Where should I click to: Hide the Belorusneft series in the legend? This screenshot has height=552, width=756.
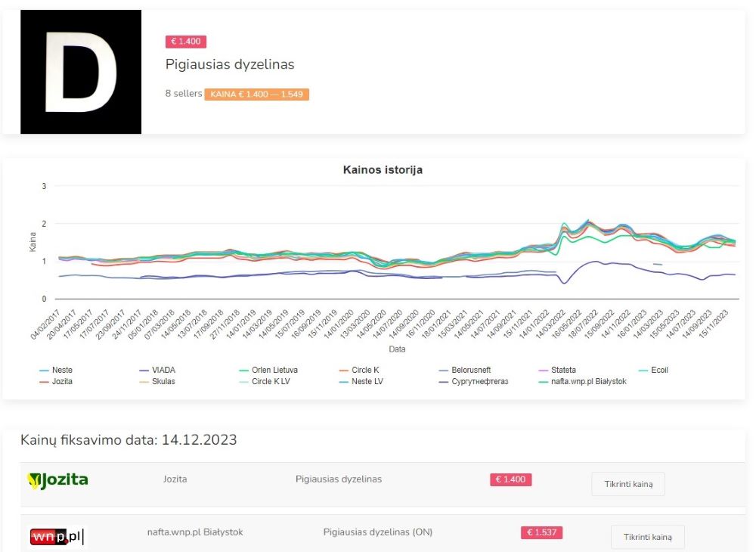point(465,371)
